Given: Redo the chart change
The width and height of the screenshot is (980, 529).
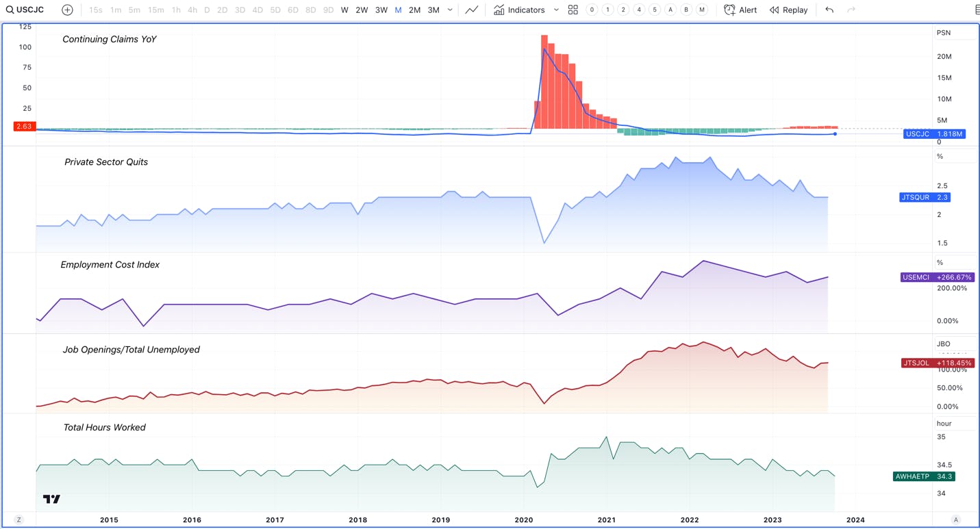Looking at the screenshot, I should (x=851, y=10).
